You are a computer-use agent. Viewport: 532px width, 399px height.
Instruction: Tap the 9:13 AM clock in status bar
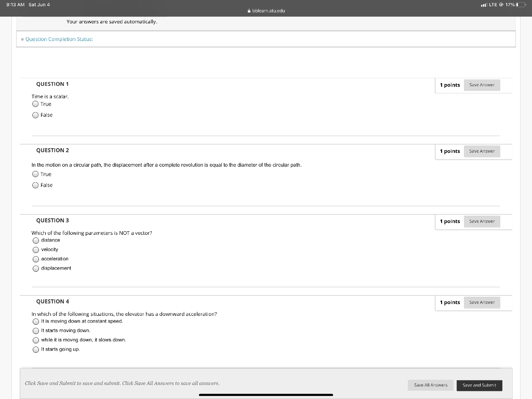pos(16,5)
